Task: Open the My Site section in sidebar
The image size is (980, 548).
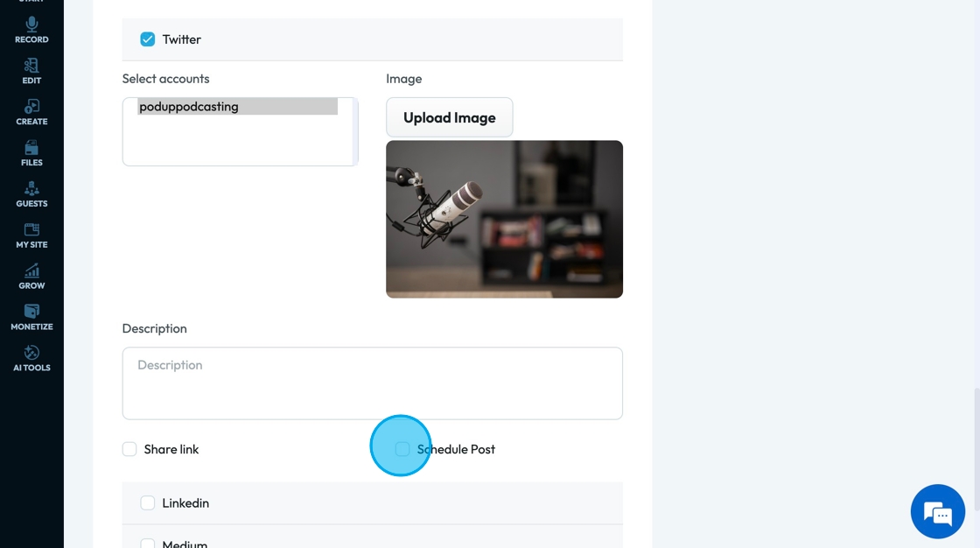Action: (x=31, y=235)
